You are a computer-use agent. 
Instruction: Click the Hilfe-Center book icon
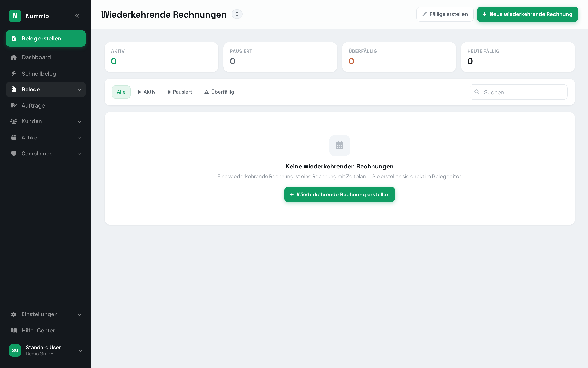pos(14,330)
